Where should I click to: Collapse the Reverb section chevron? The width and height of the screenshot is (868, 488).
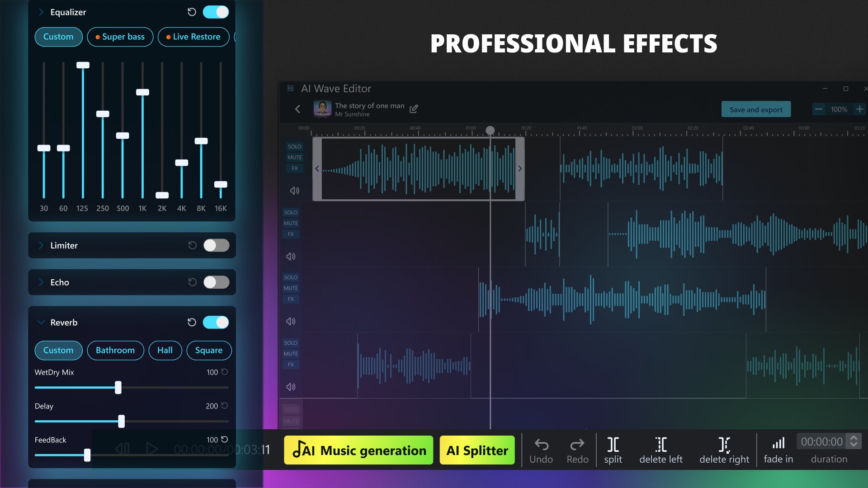click(41, 322)
